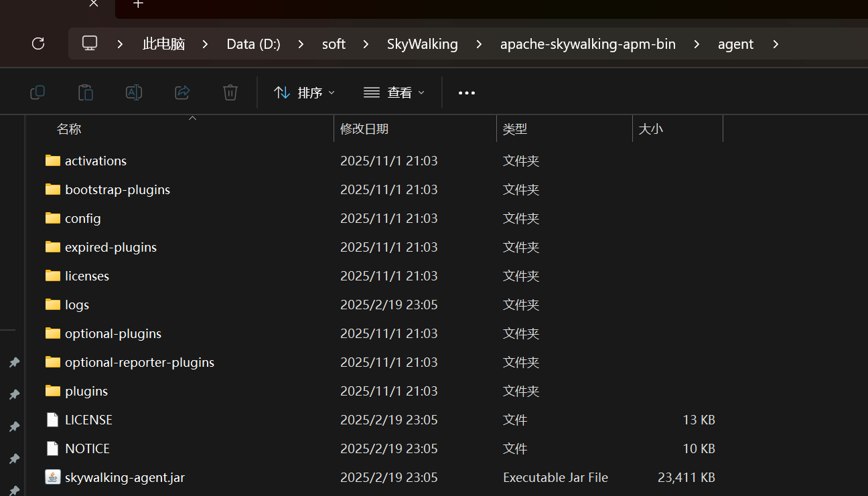Sort files by clicking the 名称 column header
The image size is (868, 496).
(x=69, y=129)
